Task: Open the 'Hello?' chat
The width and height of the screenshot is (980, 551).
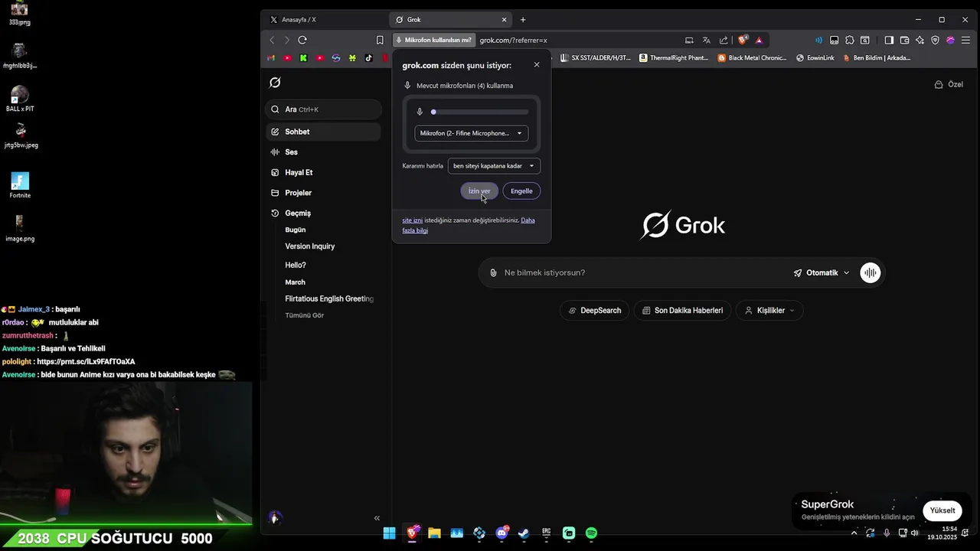Action: tap(296, 265)
